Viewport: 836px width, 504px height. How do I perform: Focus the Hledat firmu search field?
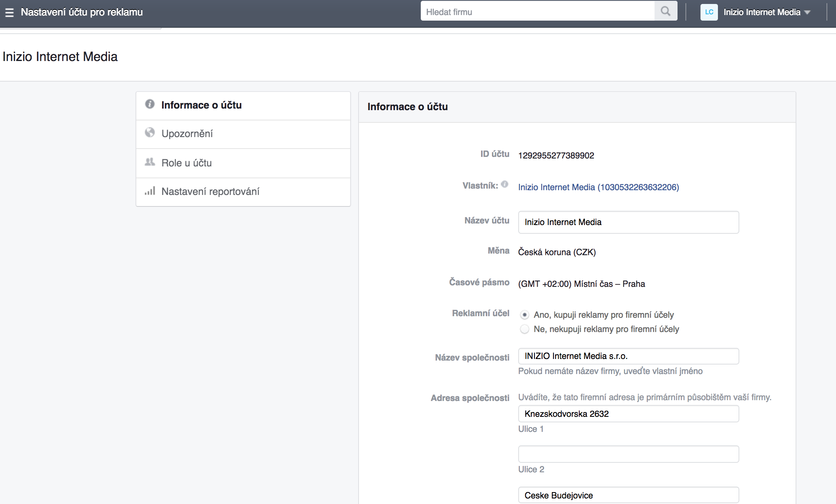(538, 11)
